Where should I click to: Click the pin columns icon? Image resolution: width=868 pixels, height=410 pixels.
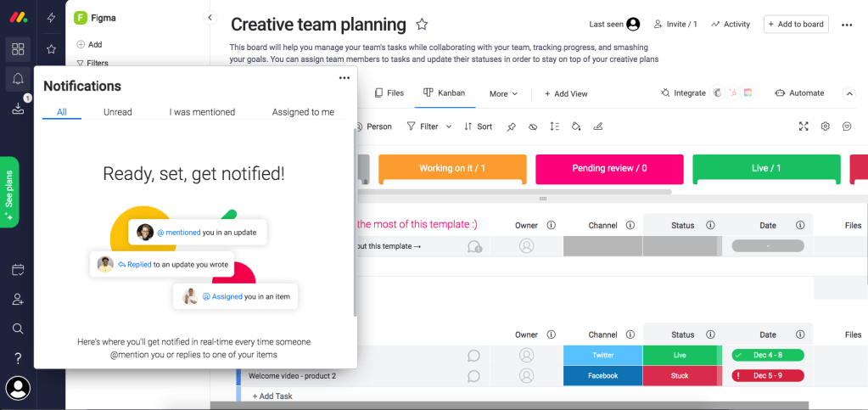[x=512, y=126]
